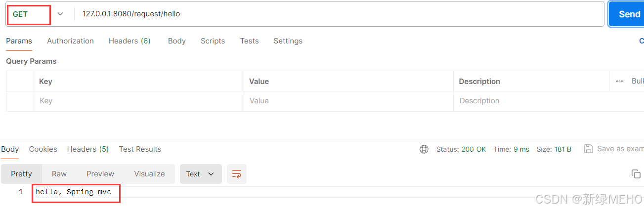Open the GET method dropdown
The width and height of the screenshot is (644, 210).
tap(36, 14)
